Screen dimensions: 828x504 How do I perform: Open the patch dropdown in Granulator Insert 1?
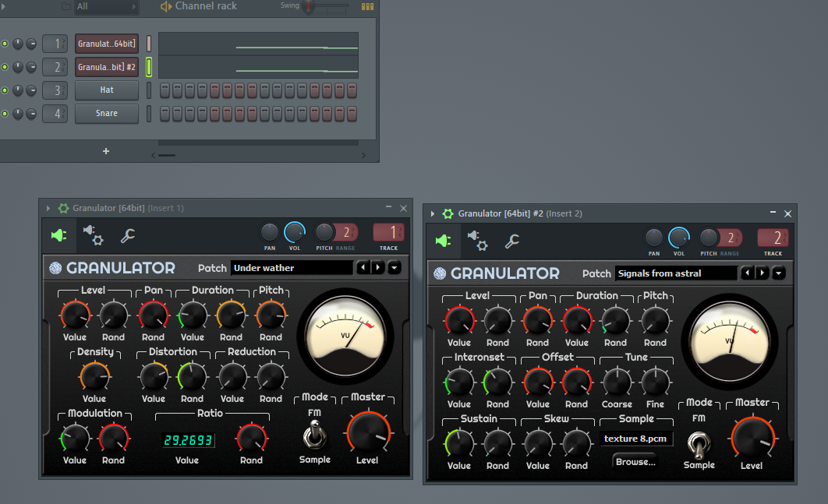(394, 267)
